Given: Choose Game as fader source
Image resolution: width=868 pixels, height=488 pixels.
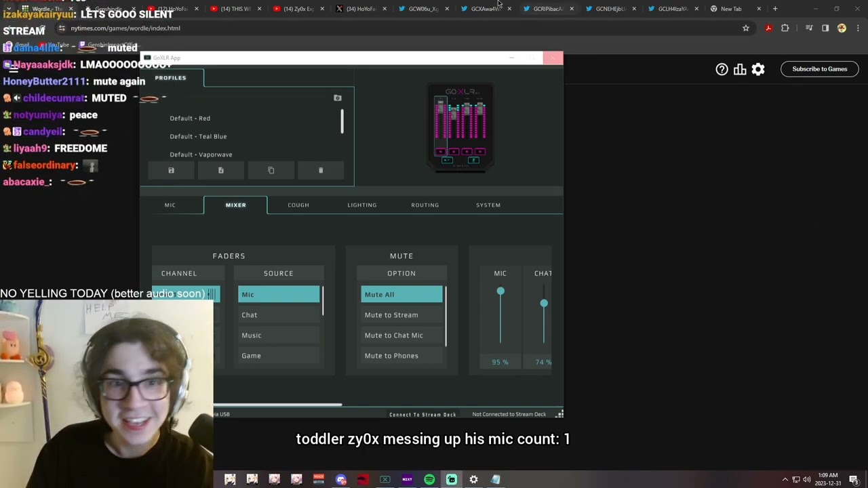Looking at the screenshot, I should (x=279, y=355).
